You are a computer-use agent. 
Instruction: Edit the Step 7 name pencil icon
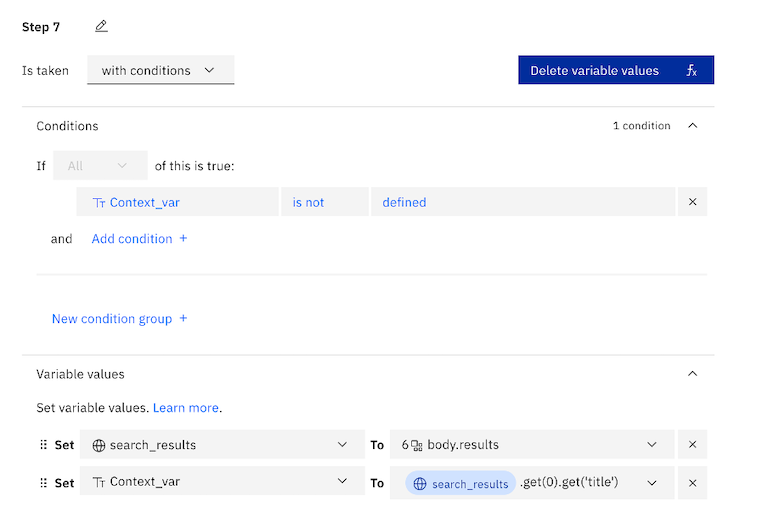pos(101,26)
